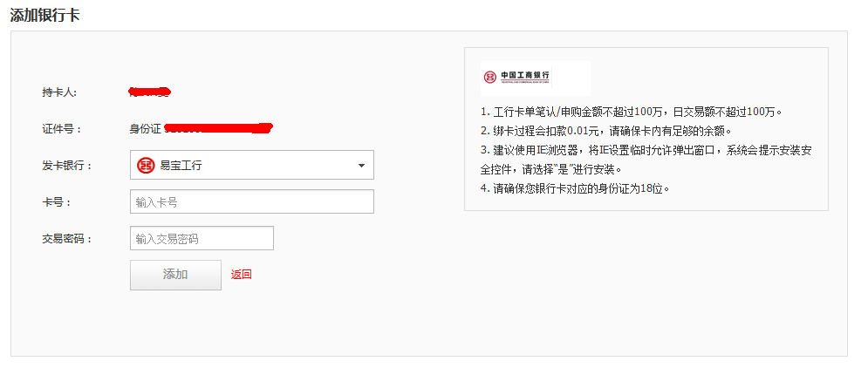Click the 持卡人 label
Image resolution: width=868 pixels, height=368 pixels.
tap(59, 92)
